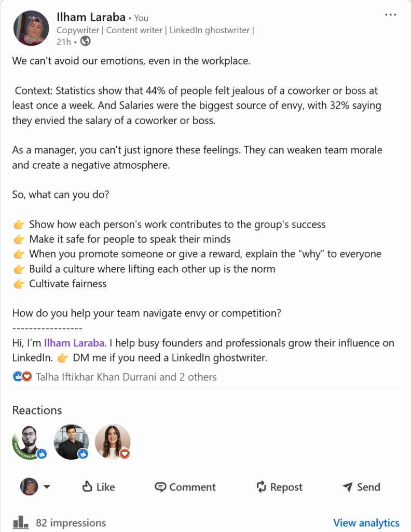Click View analytics link
The image size is (411, 532).
(x=366, y=523)
